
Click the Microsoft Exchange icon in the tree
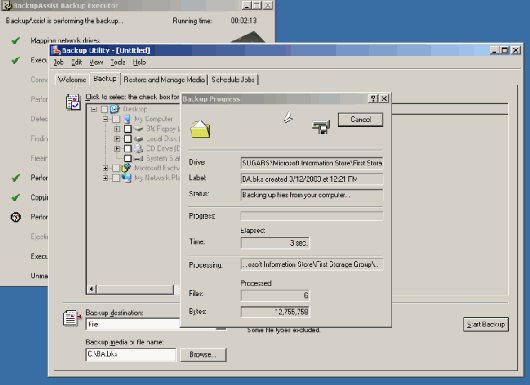coord(126,168)
